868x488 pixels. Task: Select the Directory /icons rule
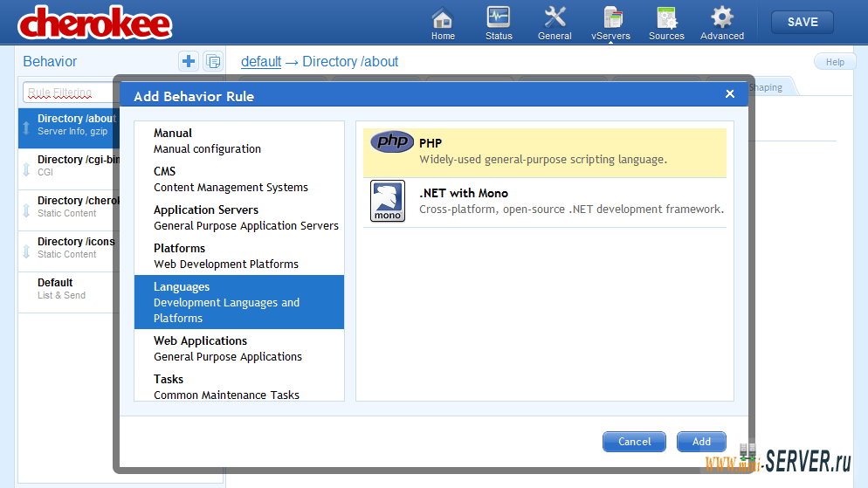[x=69, y=251]
